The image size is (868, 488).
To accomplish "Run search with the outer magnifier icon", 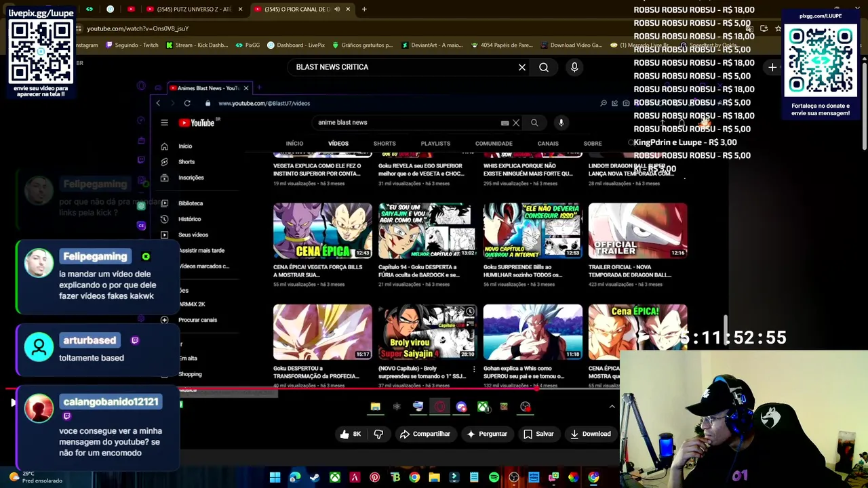I will pyautogui.click(x=544, y=67).
